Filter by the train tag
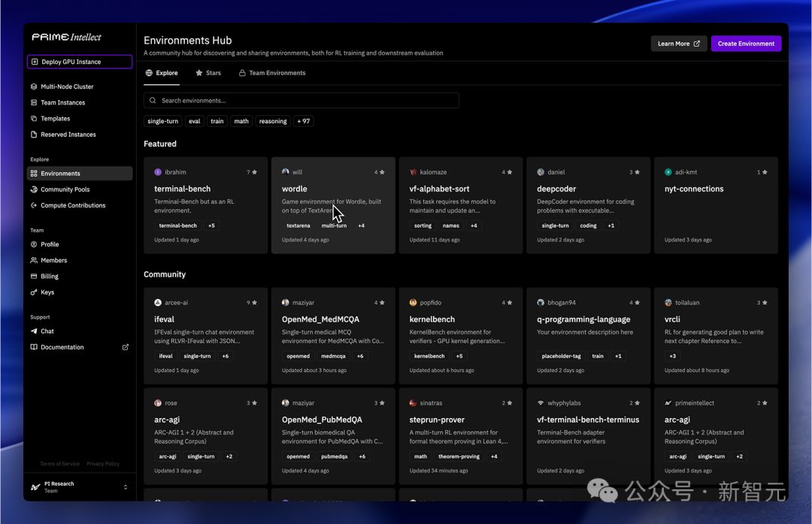The width and height of the screenshot is (812, 524). (217, 121)
